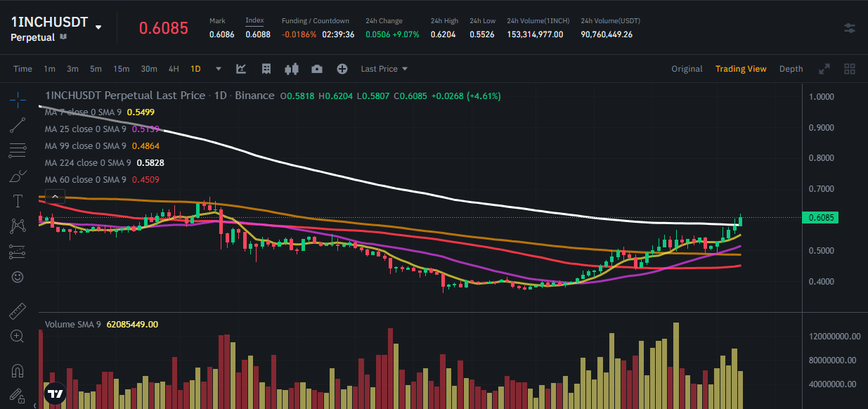This screenshot has height=409, width=868.
Task: Open the perpetual contract info icon
Action: tap(63, 37)
